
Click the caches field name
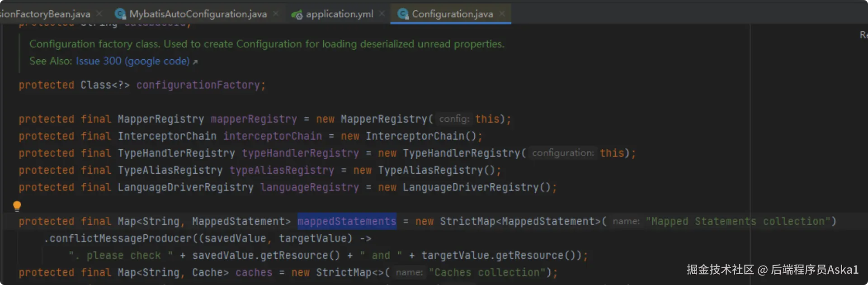coord(254,273)
